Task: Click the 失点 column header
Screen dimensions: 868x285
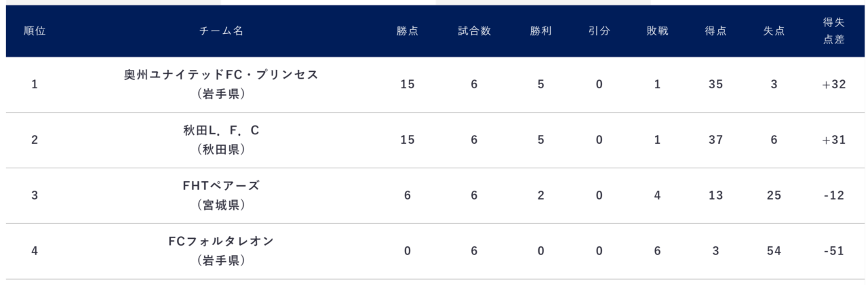Action: tap(774, 31)
